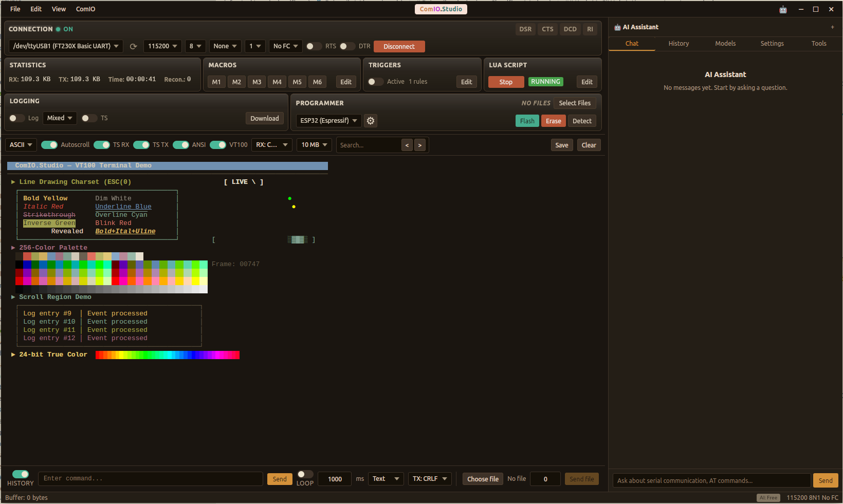
Task: Open the ComIO menu
Action: pyautogui.click(x=85, y=9)
